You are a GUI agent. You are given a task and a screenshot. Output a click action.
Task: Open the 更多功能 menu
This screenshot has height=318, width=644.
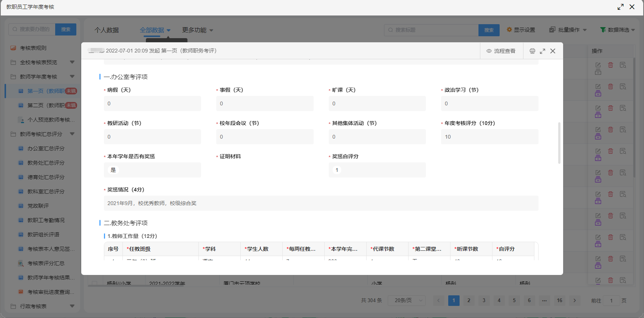click(x=197, y=30)
